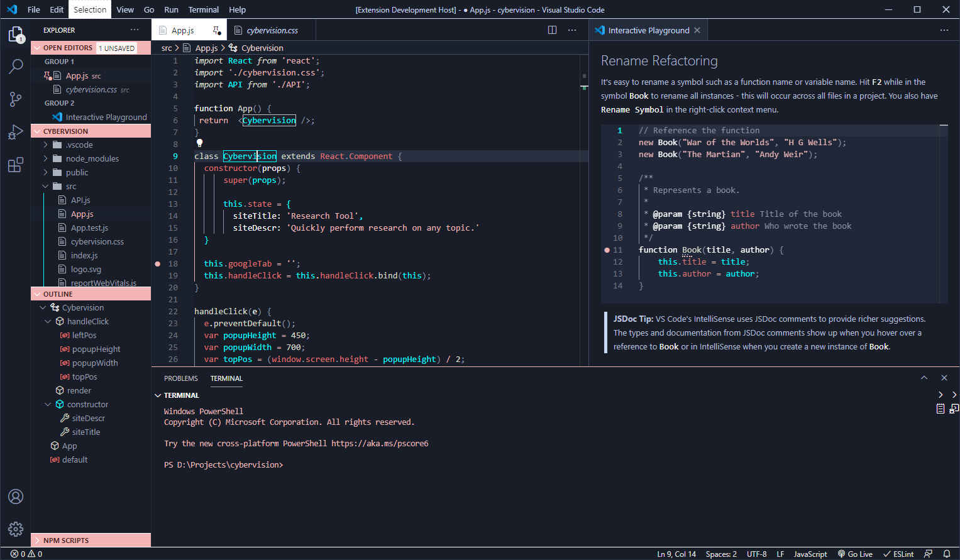960x560 pixels.
Task: Click the debug terminal icon with bug
Action: 954,409
